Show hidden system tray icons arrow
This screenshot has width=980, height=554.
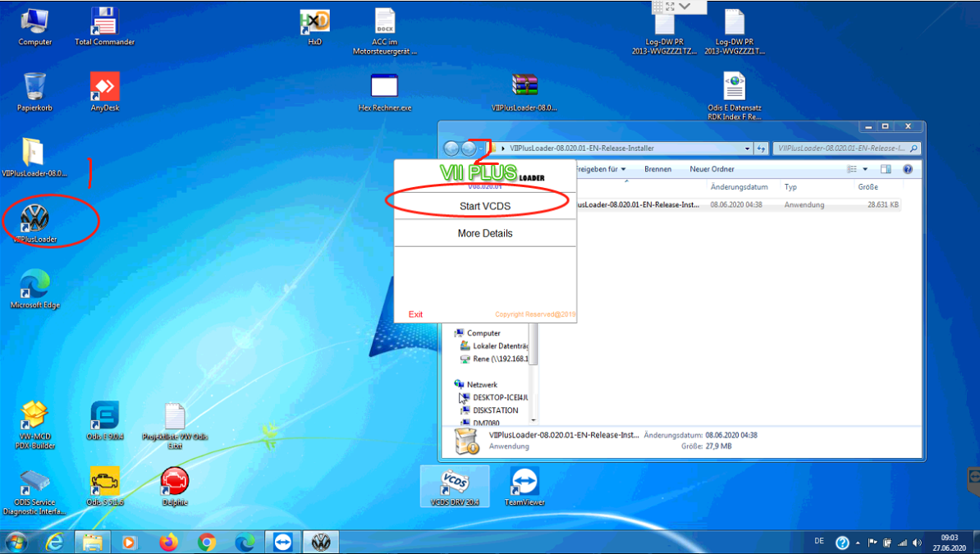(x=858, y=543)
